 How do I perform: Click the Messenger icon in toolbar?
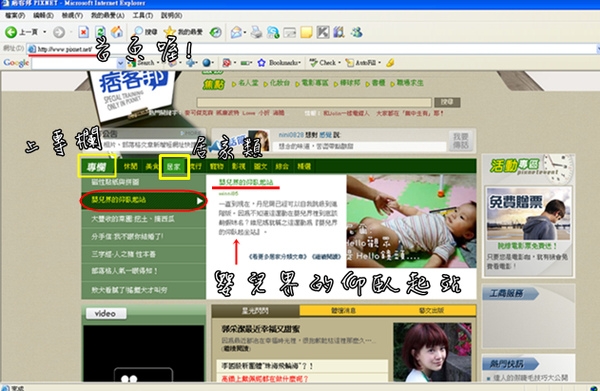pyautogui.click(x=357, y=32)
